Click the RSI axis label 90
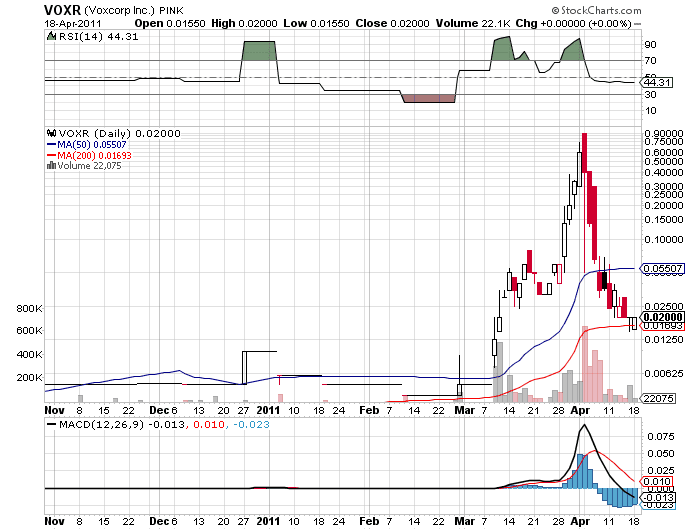 coord(650,44)
